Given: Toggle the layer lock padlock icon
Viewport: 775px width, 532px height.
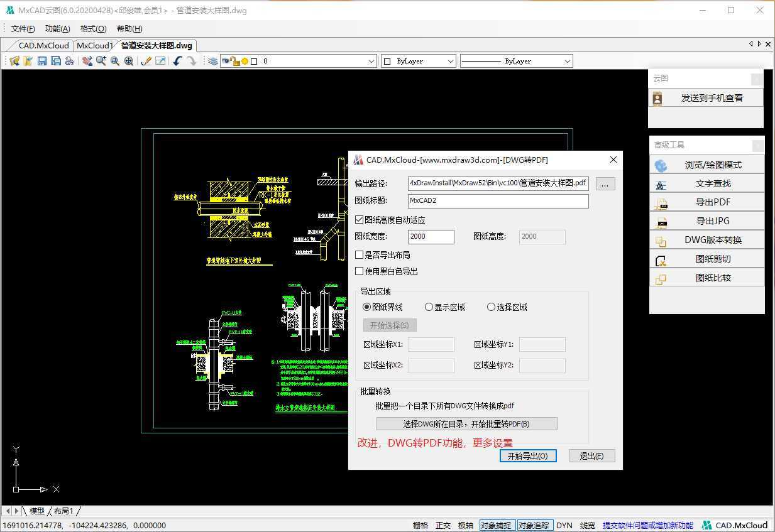Looking at the screenshot, I should 235,61.
